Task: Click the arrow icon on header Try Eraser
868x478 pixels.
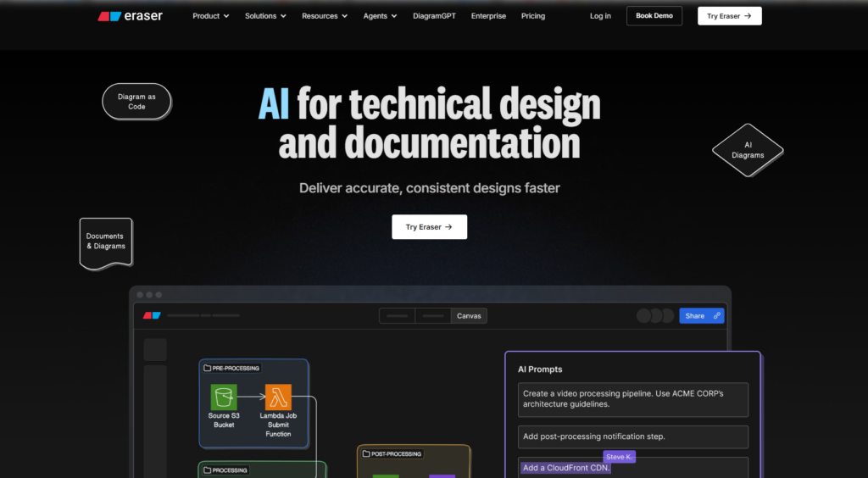Action: click(x=748, y=16)
